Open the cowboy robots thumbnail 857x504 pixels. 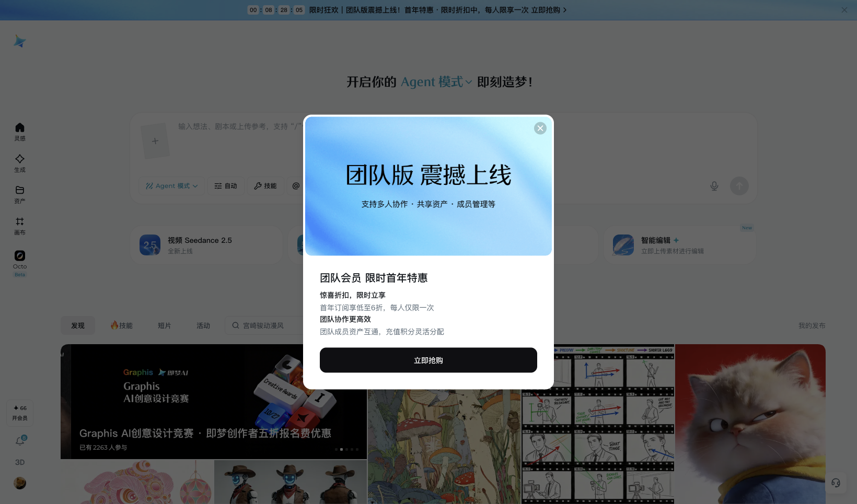pyautogui.click(x=291, y=482)
